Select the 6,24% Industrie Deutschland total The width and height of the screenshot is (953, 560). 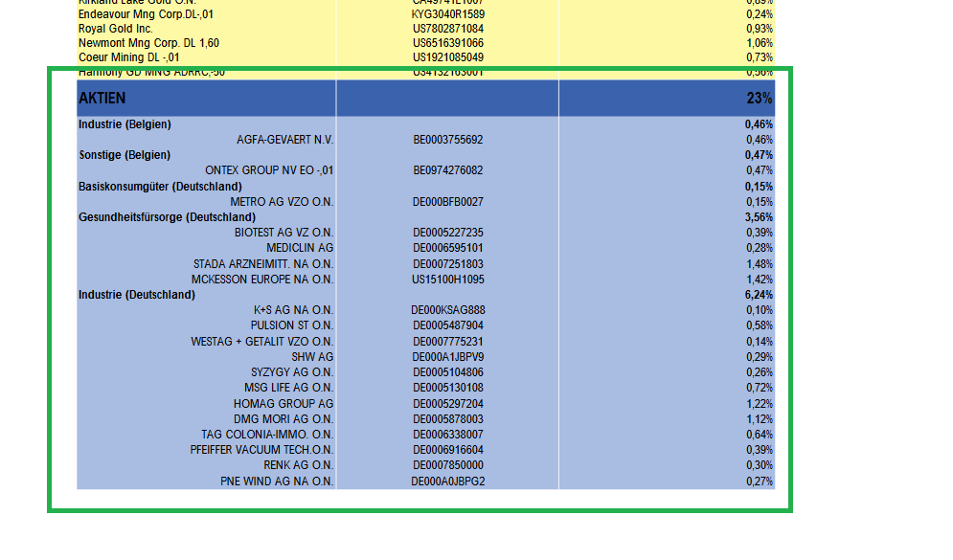pos(760,295)
